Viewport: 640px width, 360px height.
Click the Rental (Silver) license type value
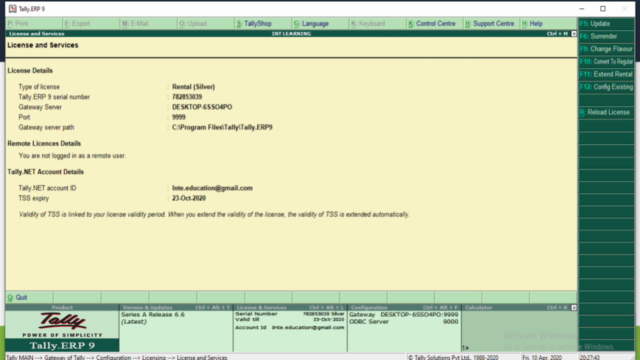coord(193,87)
